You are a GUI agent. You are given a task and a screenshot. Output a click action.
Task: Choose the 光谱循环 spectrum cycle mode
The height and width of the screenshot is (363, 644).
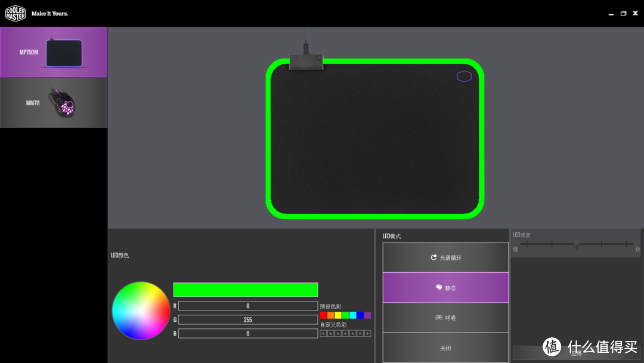(445, 257)
